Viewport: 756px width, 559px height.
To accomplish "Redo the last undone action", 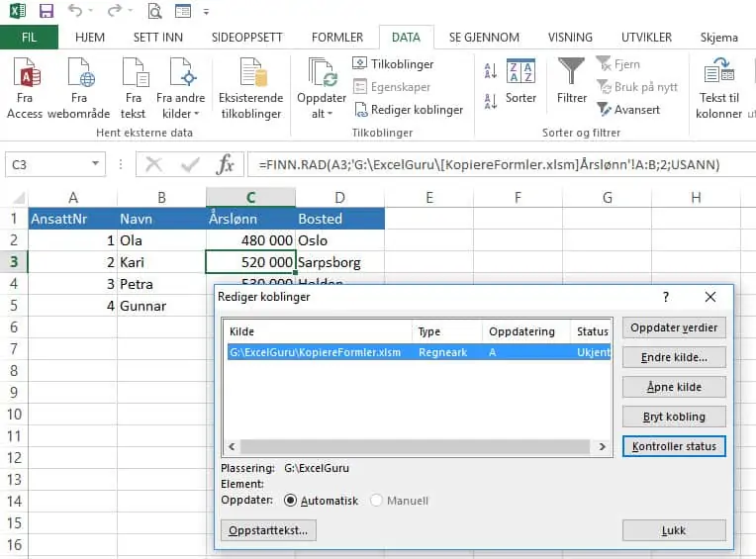I will [x=115, y=10].
